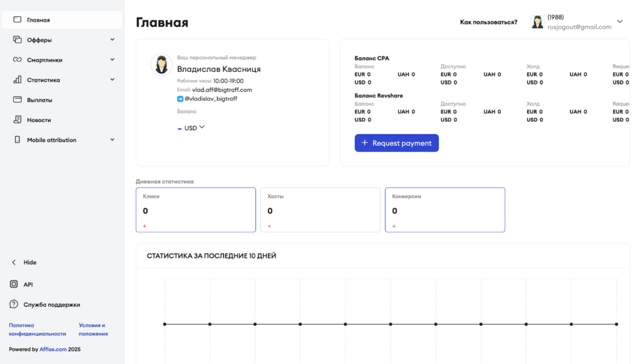Screen dimensions: 641x364
Task: Click the (1988) account ID text
Action: (x=556, y=17)
